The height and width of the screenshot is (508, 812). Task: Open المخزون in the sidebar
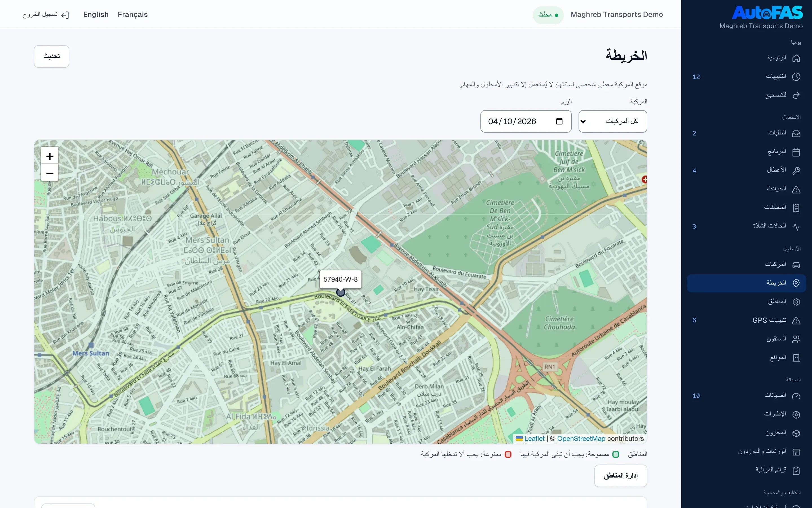pos(746,433)
